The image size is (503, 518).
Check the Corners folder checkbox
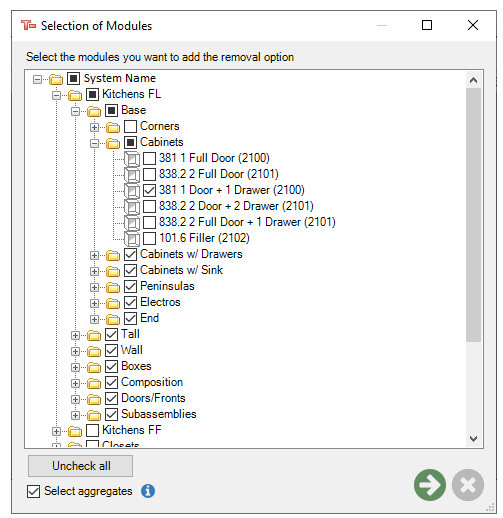pos(130,126)
